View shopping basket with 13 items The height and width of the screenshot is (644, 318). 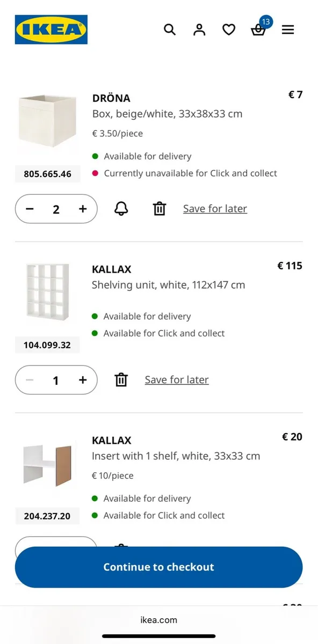258,31
